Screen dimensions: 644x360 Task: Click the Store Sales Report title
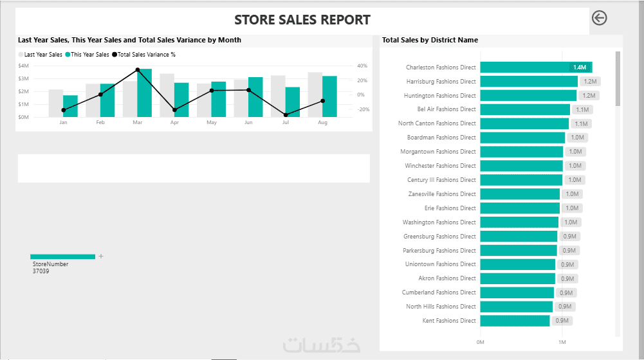[x=302, y=20]
